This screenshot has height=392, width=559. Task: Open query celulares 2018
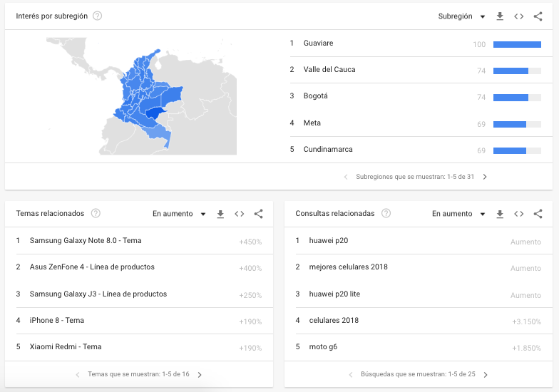click(334, 321)
